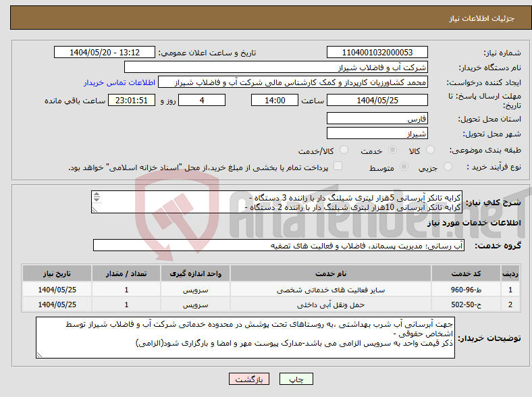Click the تاریخ نیاز column header
The width and height of the screenshot is (532, 397).
pos(57,273)
